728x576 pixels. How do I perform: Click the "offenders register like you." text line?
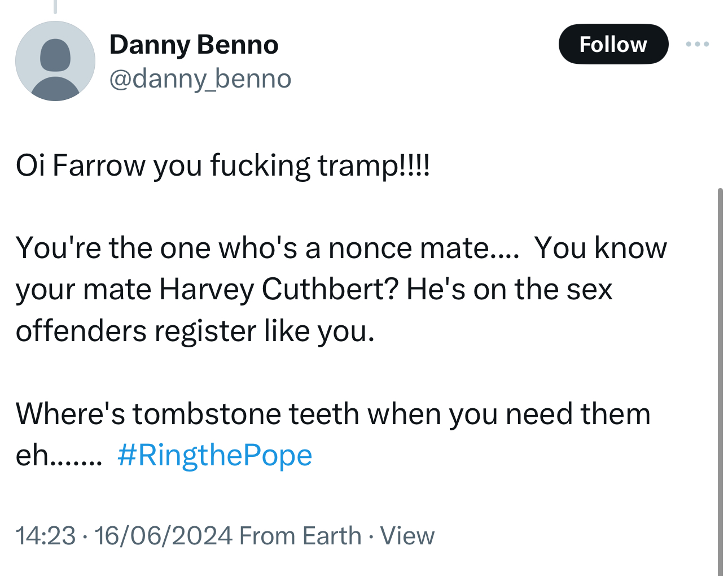tap(195, 331)
